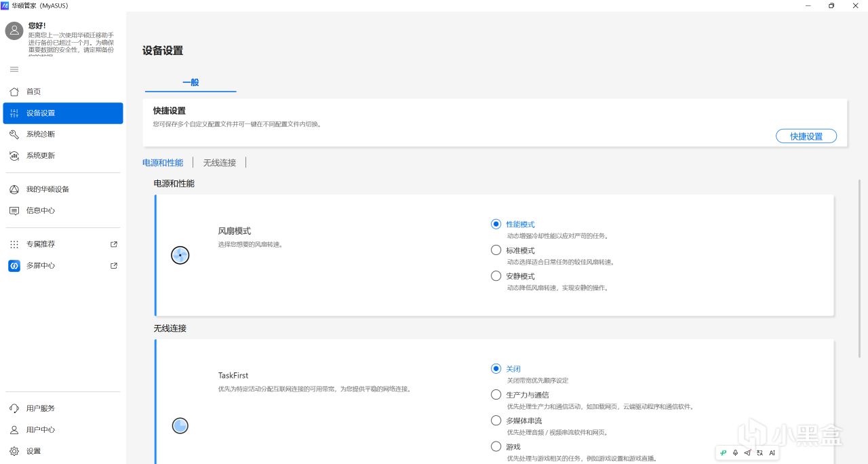Screen dimensions: 868x464
Task: Click the description 选择您想要的风扇转速
Action: click(x=250, y=244)
